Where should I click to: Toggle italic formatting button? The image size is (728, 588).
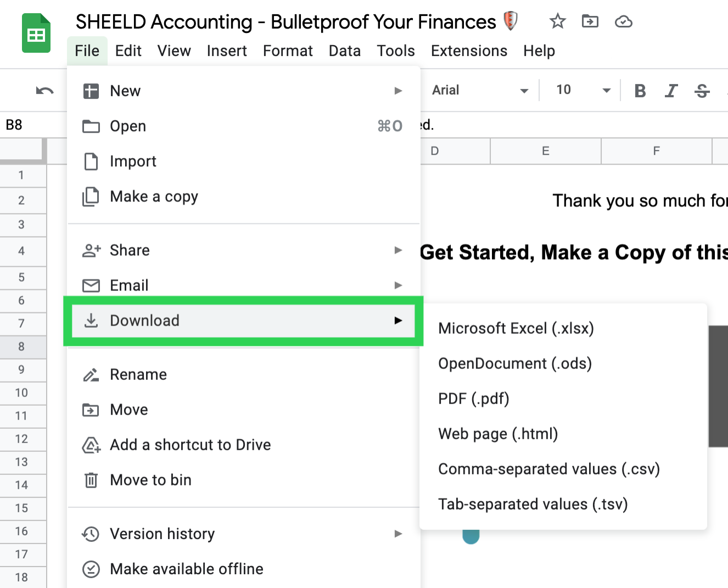671,91
